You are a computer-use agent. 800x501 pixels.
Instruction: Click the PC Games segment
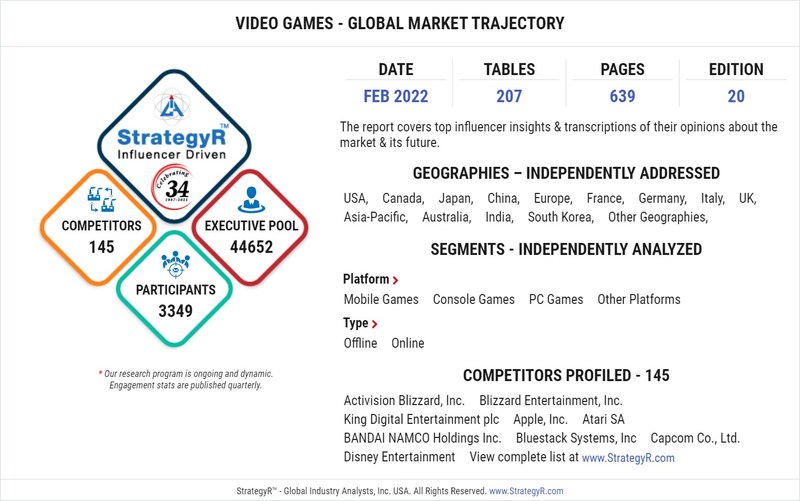click(556, 299)
